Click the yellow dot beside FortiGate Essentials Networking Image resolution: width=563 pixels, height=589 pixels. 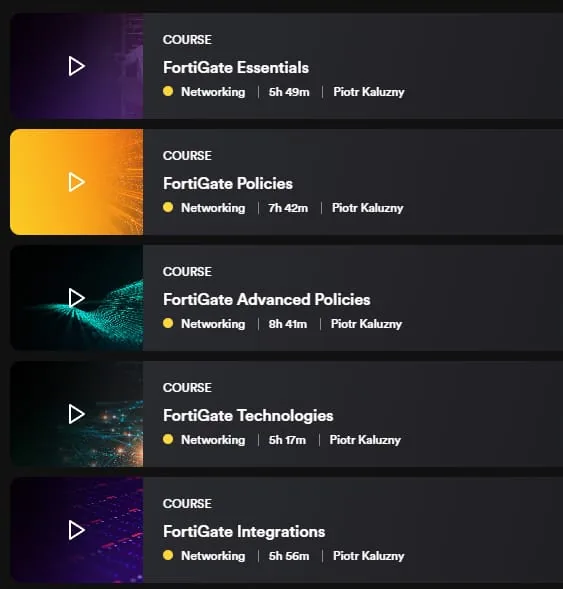click(168, 91)
